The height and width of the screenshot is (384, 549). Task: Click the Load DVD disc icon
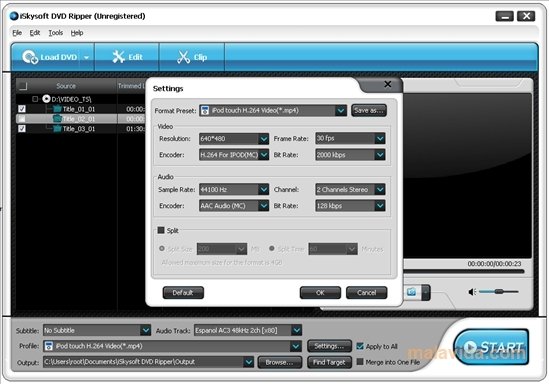30,57
